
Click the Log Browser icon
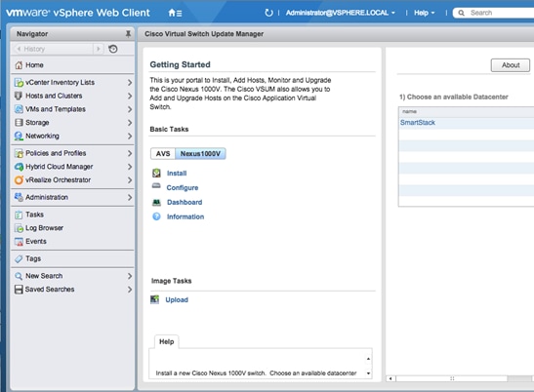pos(19,228)
